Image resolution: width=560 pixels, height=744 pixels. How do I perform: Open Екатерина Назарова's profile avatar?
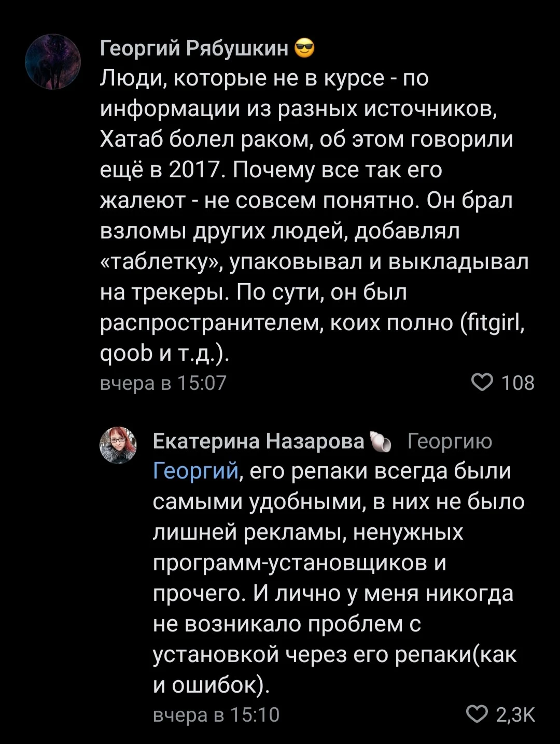(118, 445)
